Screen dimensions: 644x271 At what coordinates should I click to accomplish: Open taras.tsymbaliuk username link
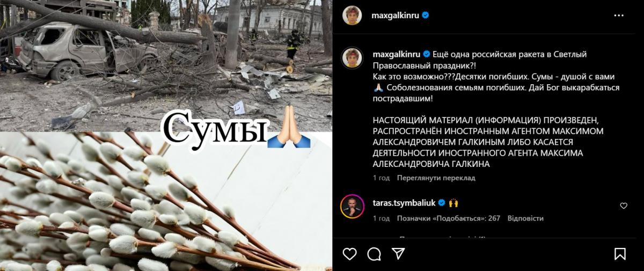click(404, 203)
